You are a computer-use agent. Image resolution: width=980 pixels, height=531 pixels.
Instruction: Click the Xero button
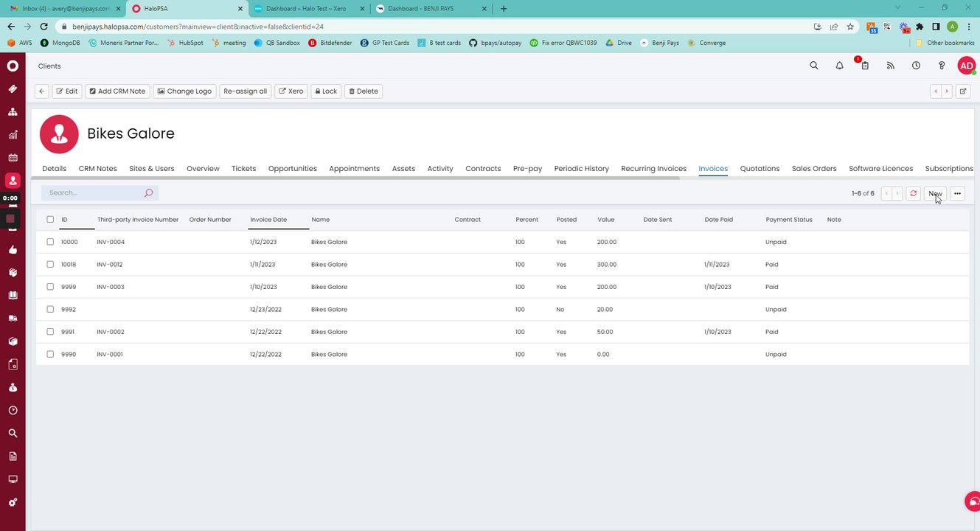click(x=291, y=91)
